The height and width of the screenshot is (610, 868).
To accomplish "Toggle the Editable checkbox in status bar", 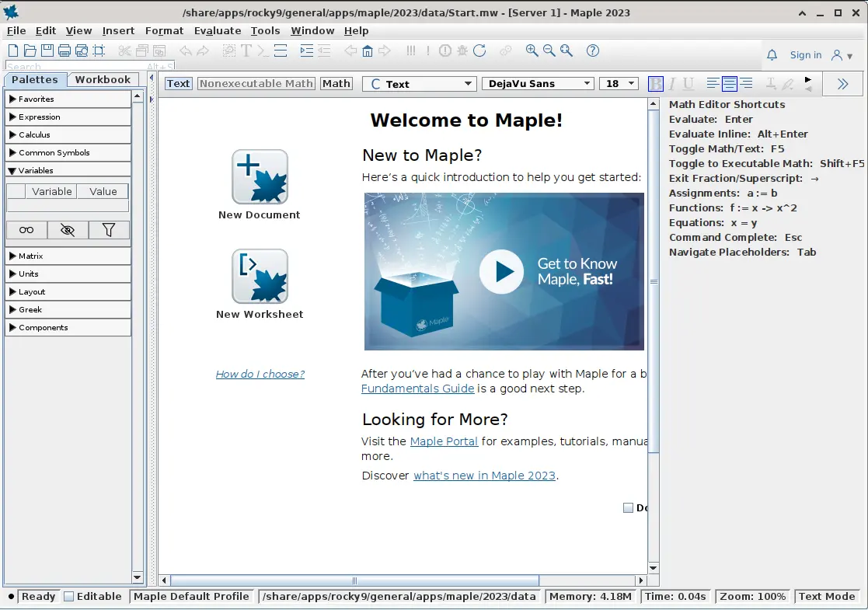I will coord(68,597).
